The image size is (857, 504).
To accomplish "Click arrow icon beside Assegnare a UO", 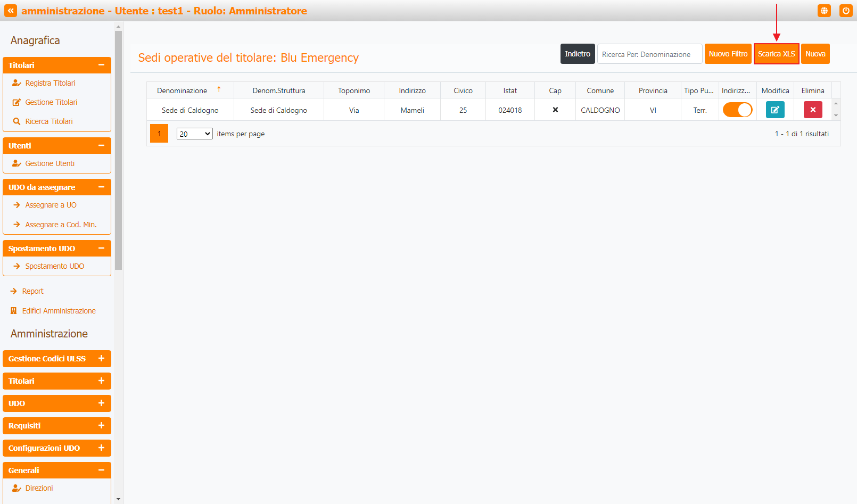I will coord(17,205).
